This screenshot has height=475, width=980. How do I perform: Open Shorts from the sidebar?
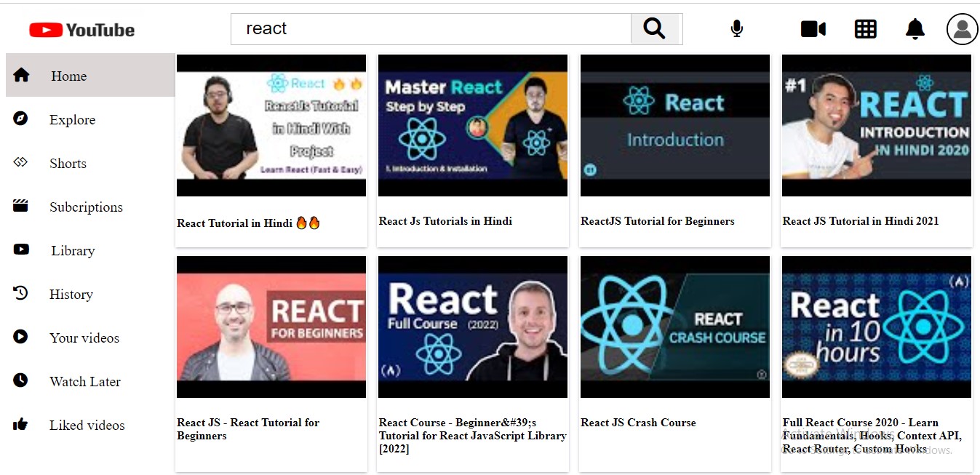68,164
